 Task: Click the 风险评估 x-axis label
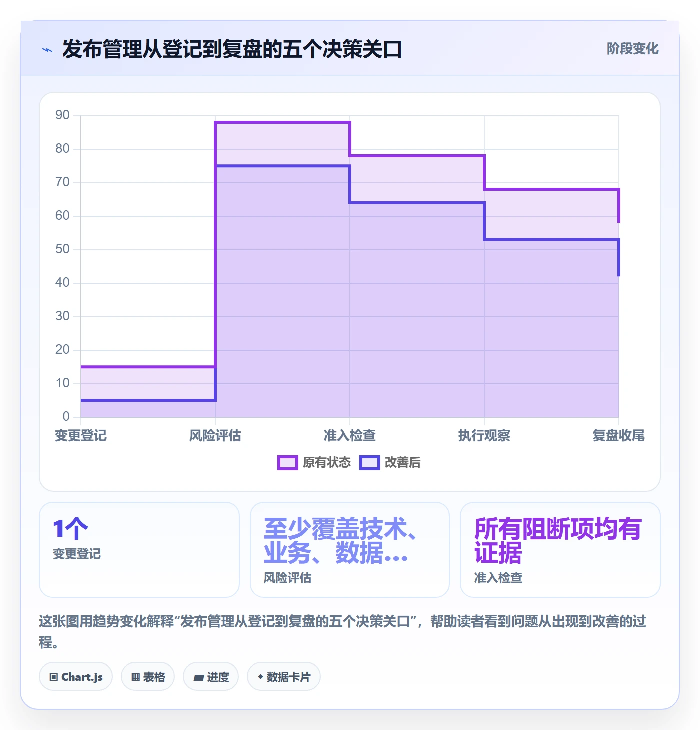215,436
